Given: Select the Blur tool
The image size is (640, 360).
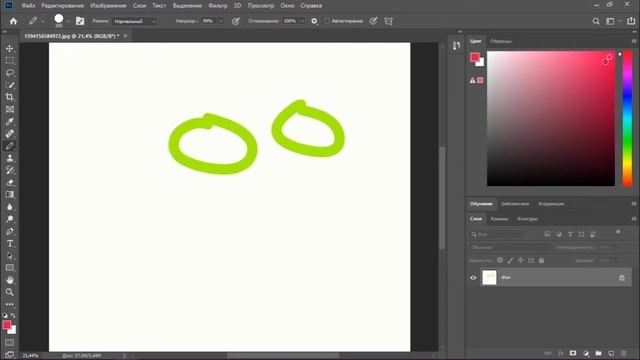Looking at the screenshot, I should [10, 207].
